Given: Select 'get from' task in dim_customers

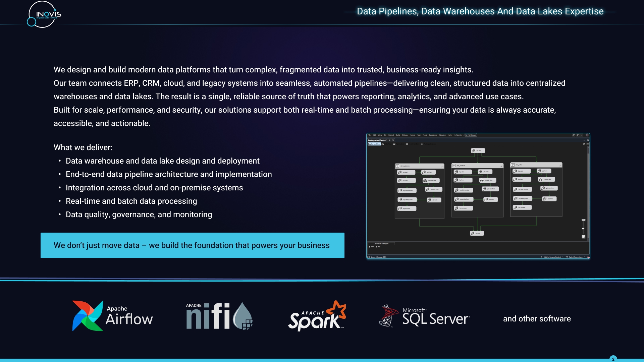Looking at the screenshot, I should coord(429,172).
